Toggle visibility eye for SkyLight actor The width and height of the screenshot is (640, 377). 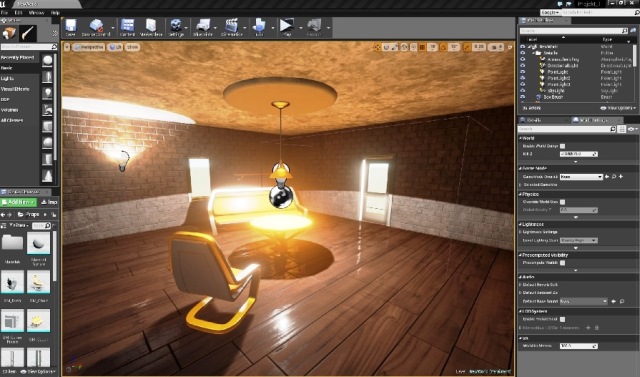click(522, 91)
